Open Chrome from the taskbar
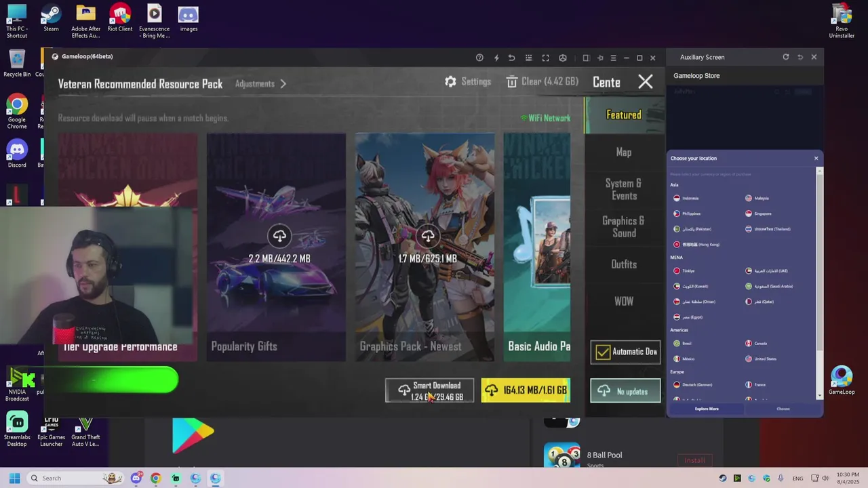The width and height of the screenshot is (868, 488). [x=156, y=478]
